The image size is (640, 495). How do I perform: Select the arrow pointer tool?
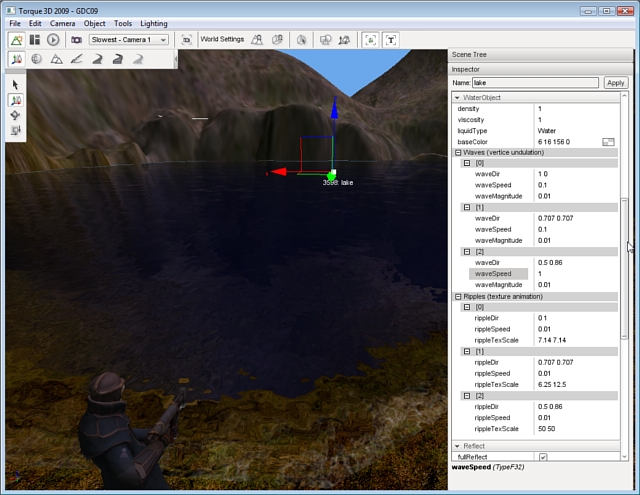click(16, 85)
